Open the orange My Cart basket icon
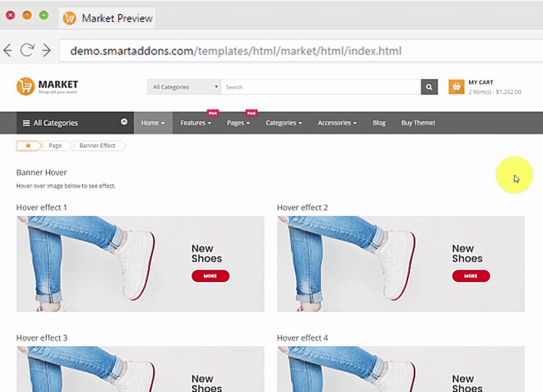 pyautogui.click(x=456, y=87)
